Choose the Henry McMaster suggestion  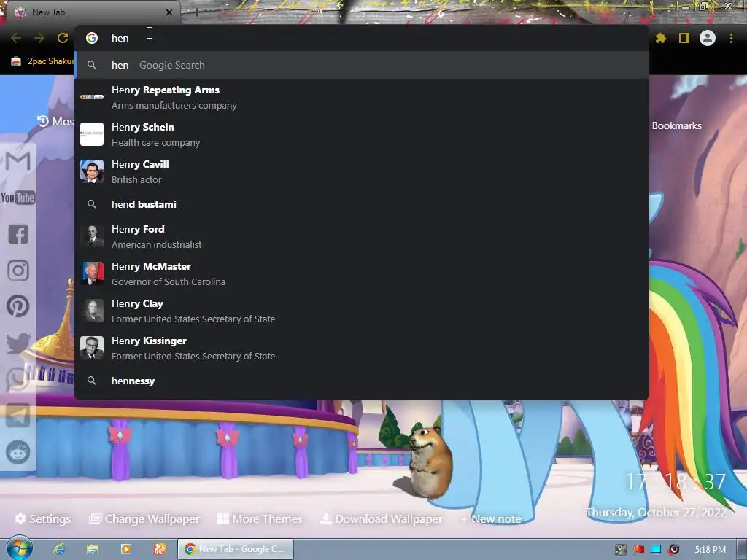[x=362, y=274]
